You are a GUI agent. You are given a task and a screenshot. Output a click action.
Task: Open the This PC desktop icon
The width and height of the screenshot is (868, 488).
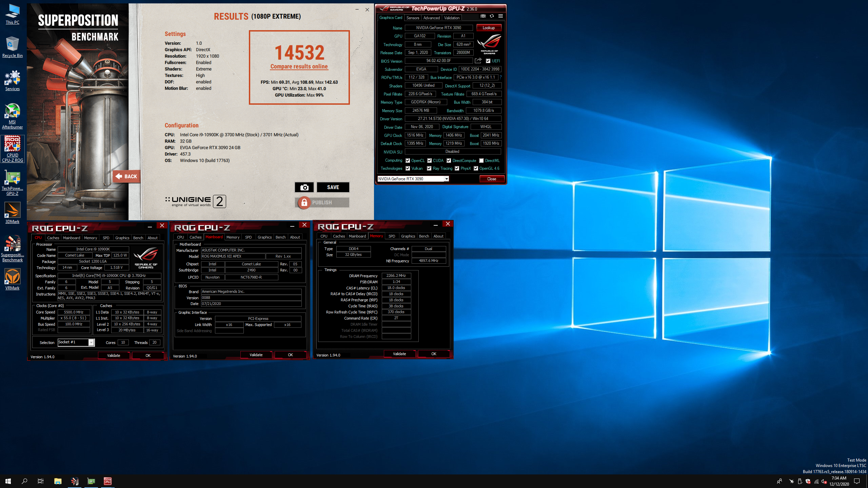pos(13,14)
